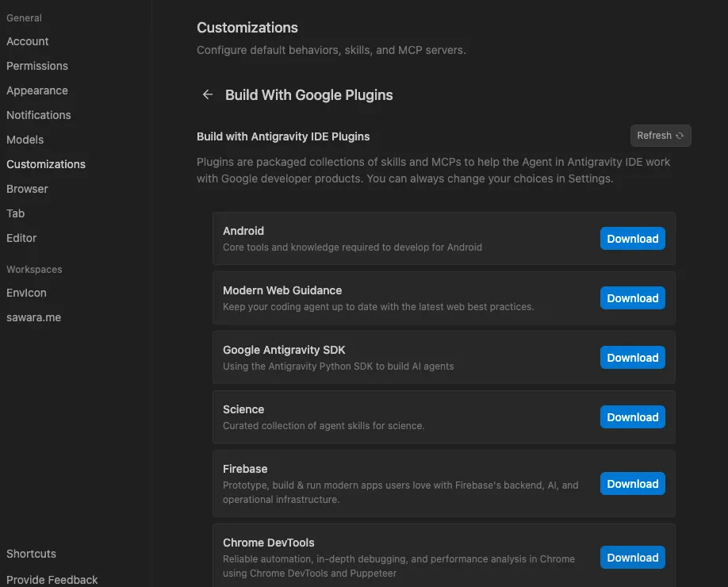Open the Tab settings section

(x=15, y=213)
